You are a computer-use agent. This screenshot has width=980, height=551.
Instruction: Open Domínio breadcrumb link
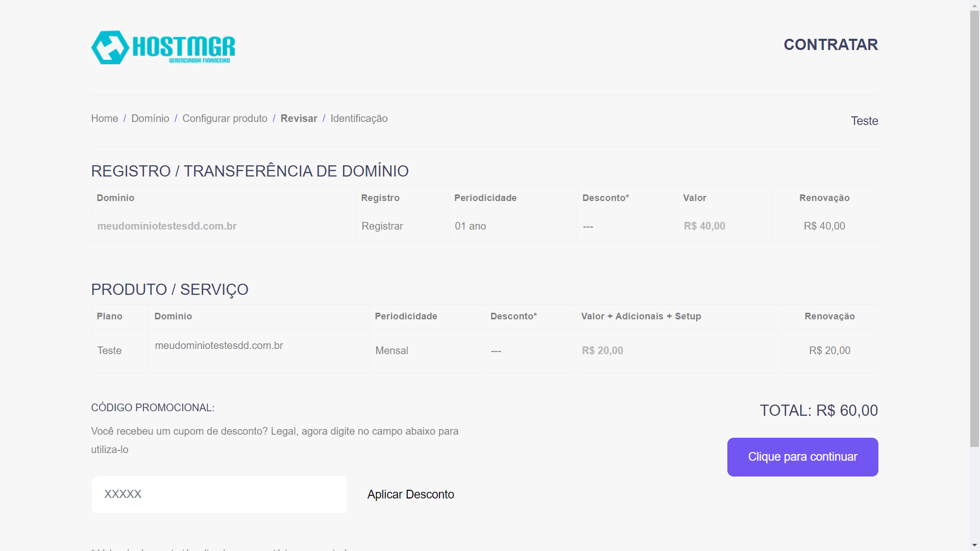coord(150,118)
